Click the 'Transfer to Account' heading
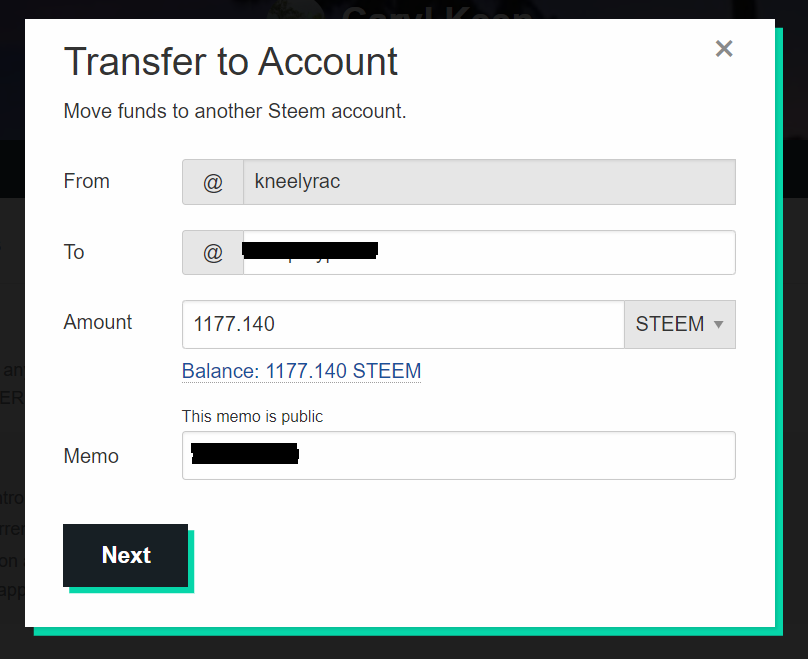808x659 pixels. (x=231, y=61)
